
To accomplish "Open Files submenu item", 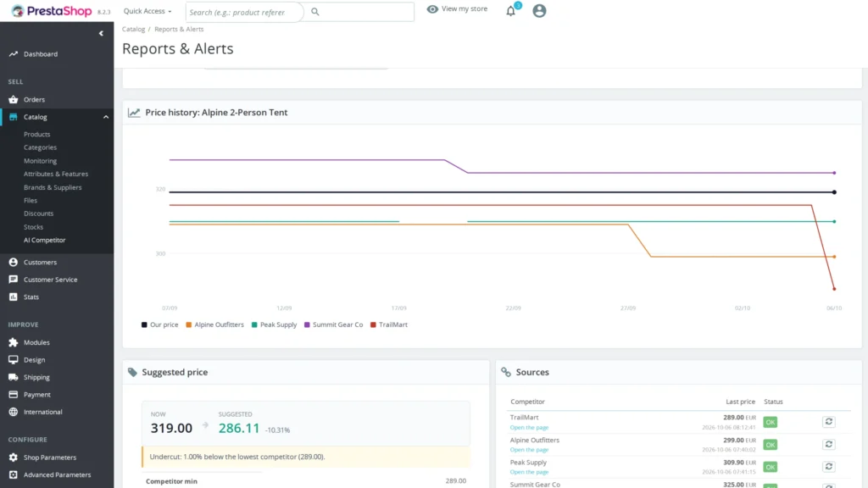I will 31,201.
